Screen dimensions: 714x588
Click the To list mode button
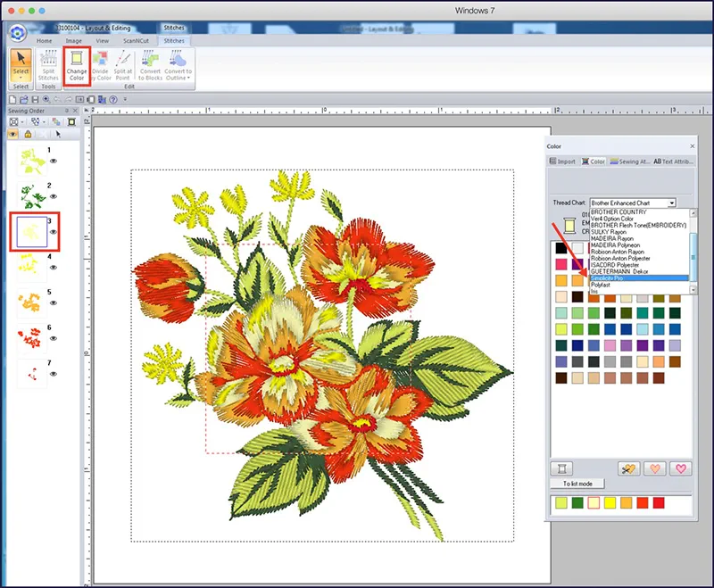click(577, 484)
